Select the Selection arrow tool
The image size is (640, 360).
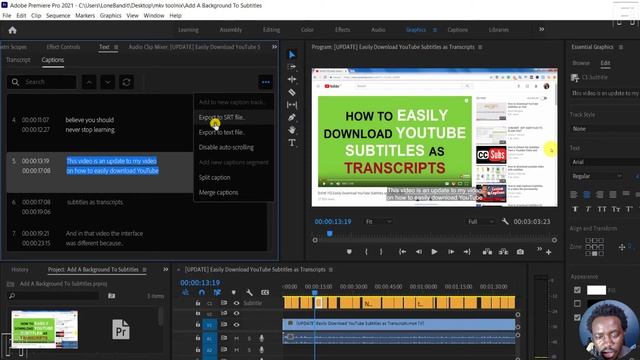pos(292,54)
